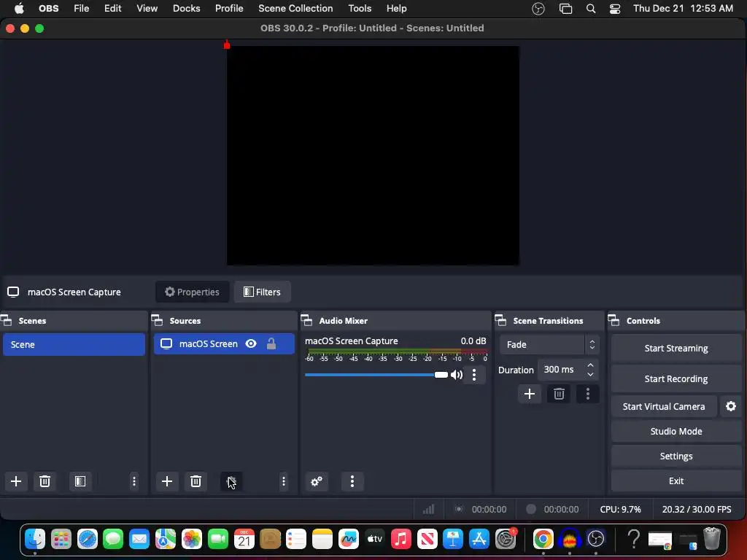The image size is (747, 560).
Task: Open Control Center in menu bar
Action: (x=615, y=9)
